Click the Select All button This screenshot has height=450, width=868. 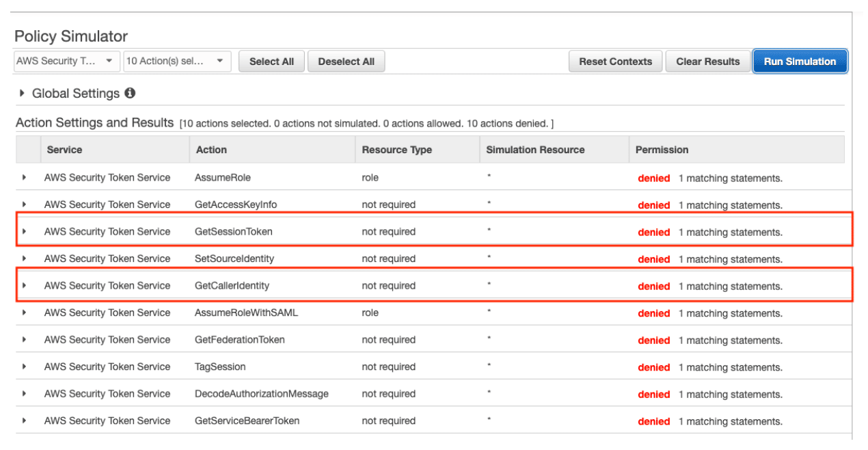pos(271,62)
